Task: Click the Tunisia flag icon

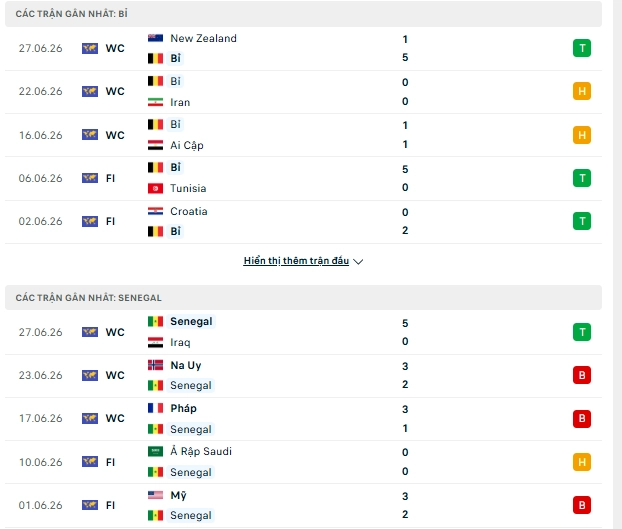Action: 155,188
